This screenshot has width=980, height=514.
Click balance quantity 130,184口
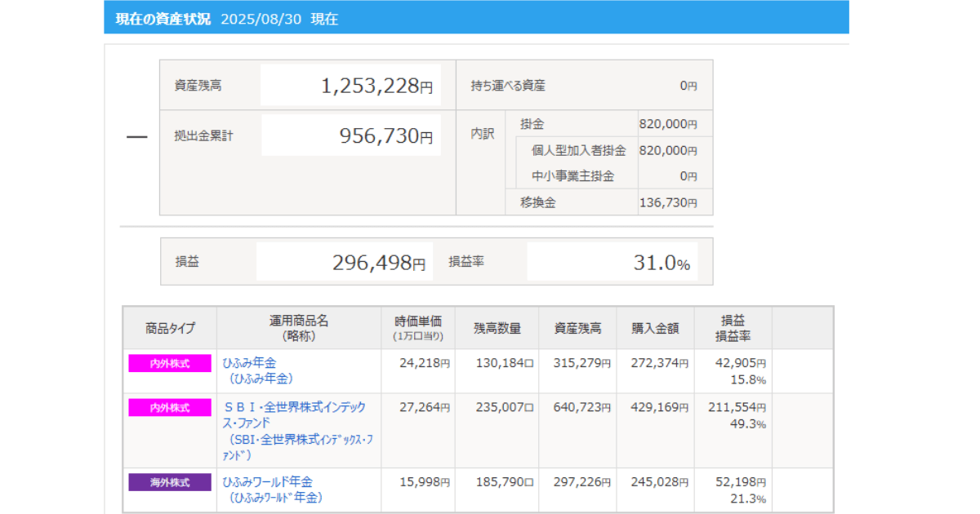tap(505, 363)
